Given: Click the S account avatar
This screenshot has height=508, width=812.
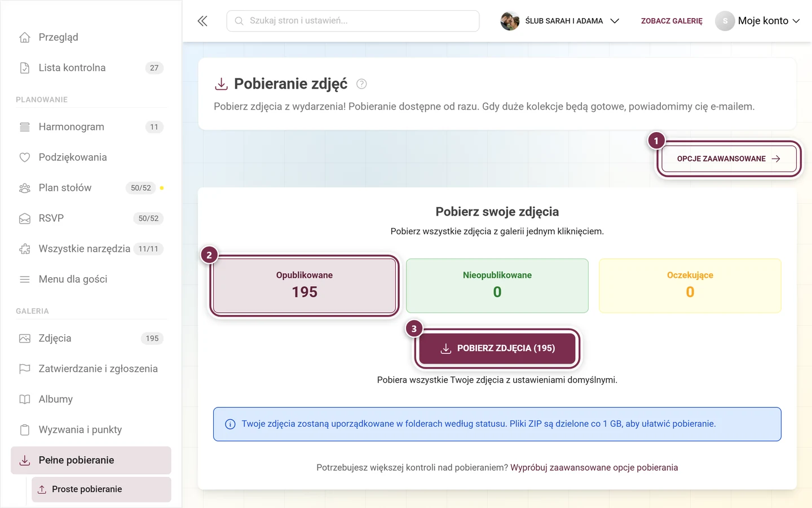Looking at the screenshot, I should pos(725,21).
